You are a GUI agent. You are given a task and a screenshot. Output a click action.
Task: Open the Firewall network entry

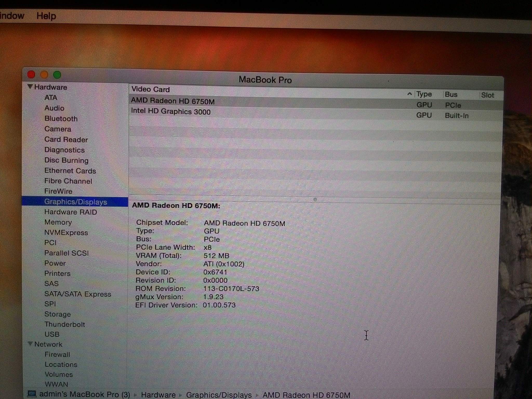(57, 354)
